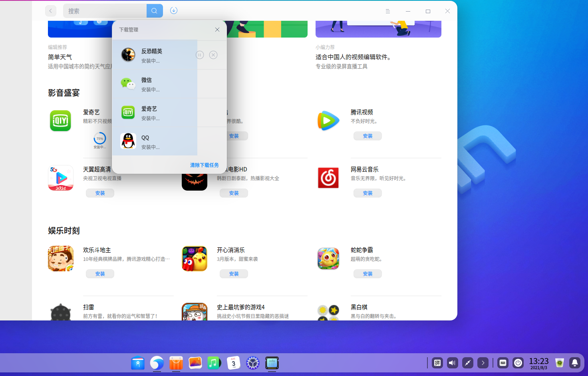Install 蛇蛇争霸
The height and width of the screenshot is (376, 588).
click(x=368, y=274)
